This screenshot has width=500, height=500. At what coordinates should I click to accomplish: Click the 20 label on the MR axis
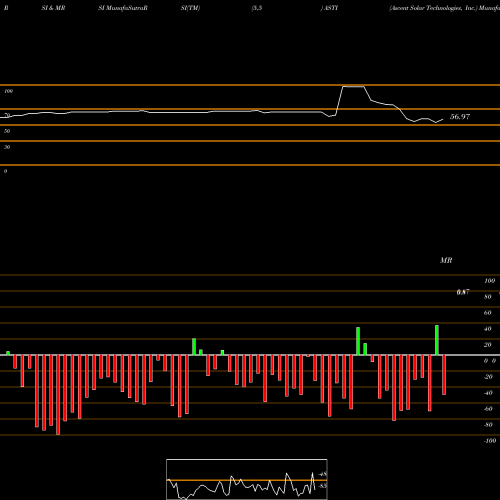[488, 345]
